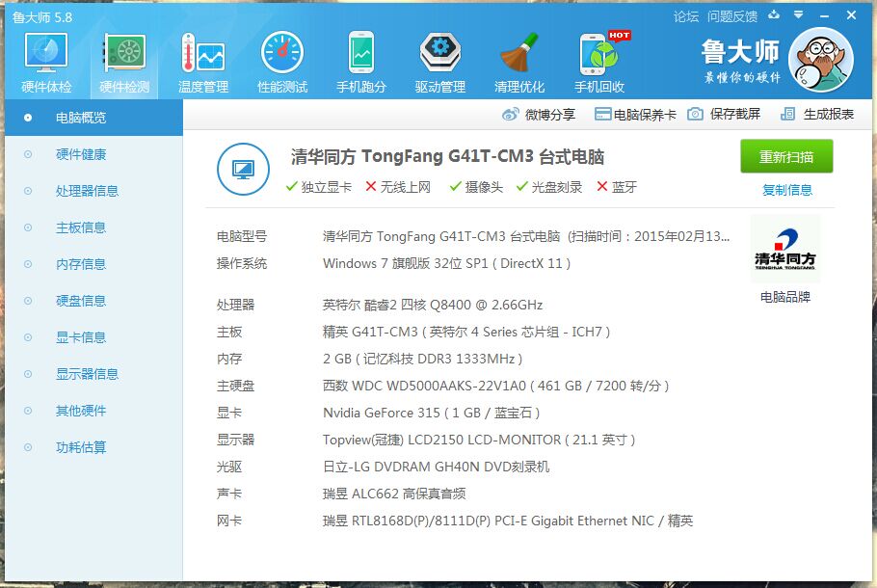Click the 清华同方 brand logo
The height and width of the screenshot is (588, 877).
785,249
